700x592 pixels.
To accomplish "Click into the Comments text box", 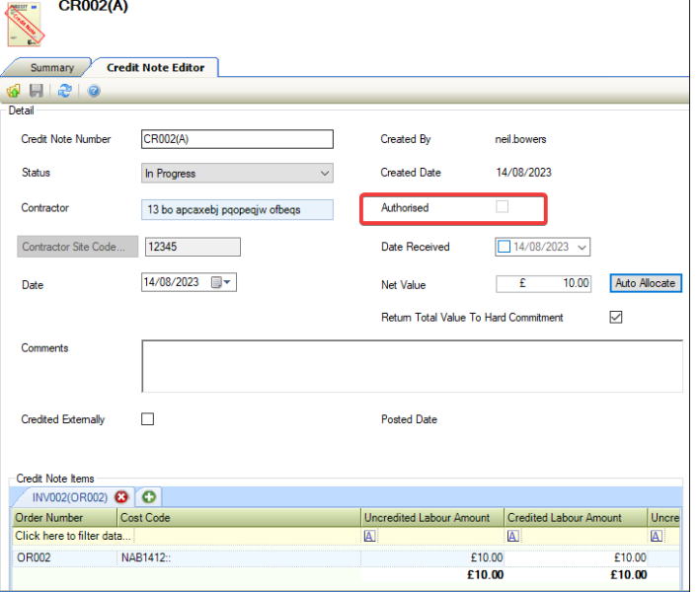I will tap(412, 366).
